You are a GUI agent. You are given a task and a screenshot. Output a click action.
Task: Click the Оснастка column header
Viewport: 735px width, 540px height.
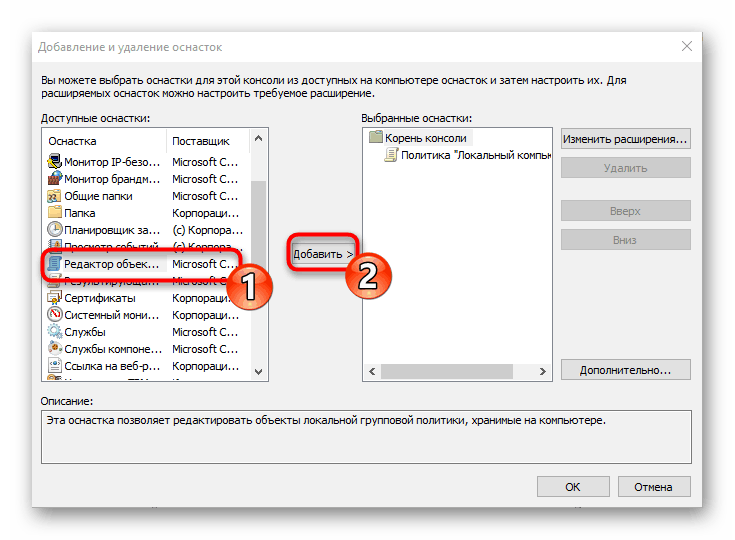point(105,141)
